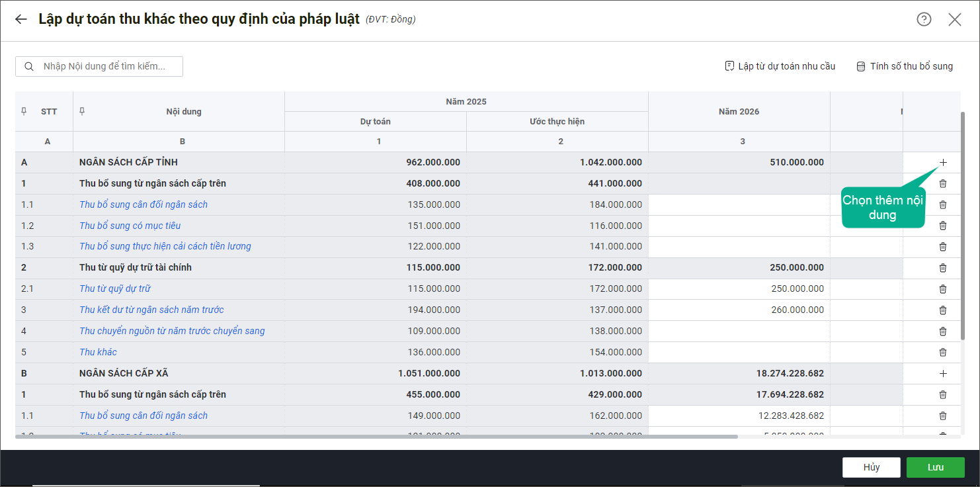Delete row Thu bổ sung cân đối ngân sách 1.1
980x487 pixels.
click(943, 204)
